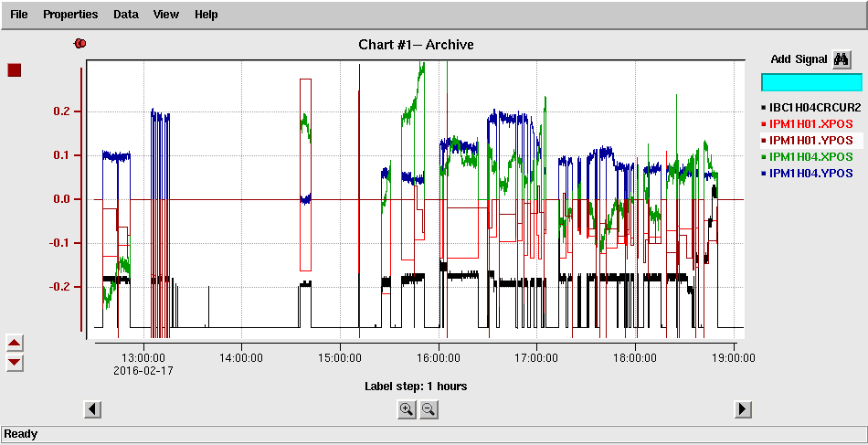868x445 pixels.
Task: Click the 15:00:00 time axis label
Action: pos(341,358)
